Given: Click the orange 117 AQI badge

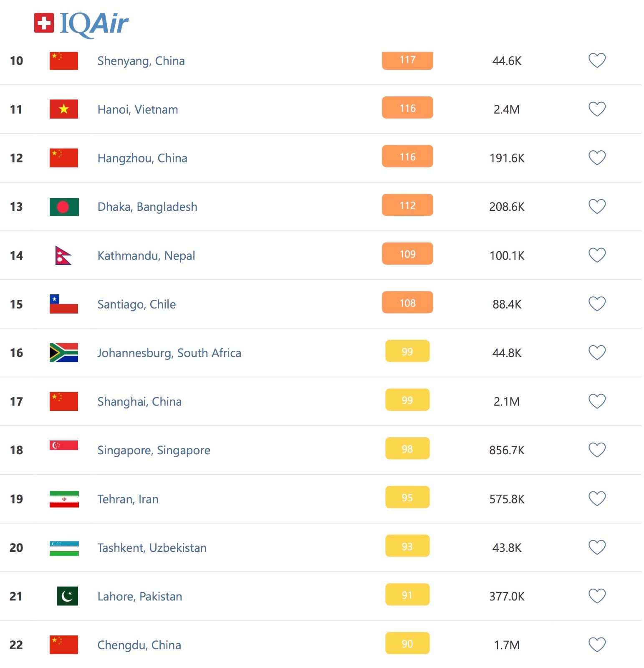Looking at the screenshot, I should (x=407, y=60).
